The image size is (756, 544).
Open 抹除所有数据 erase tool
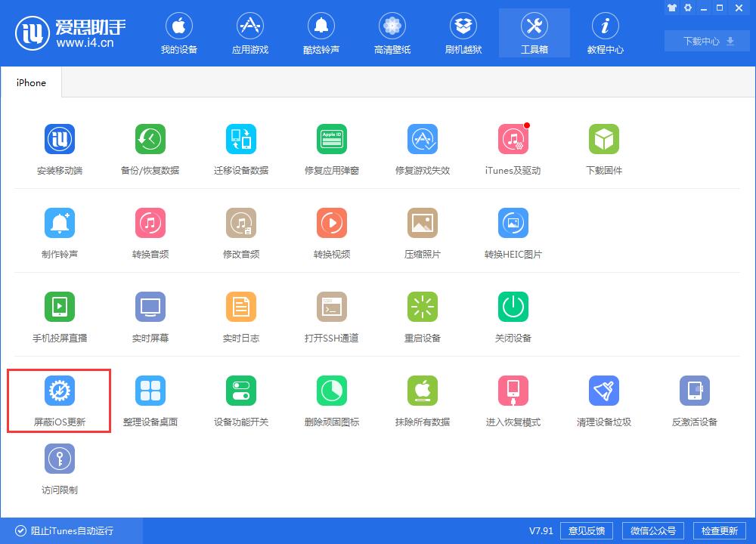423,400
